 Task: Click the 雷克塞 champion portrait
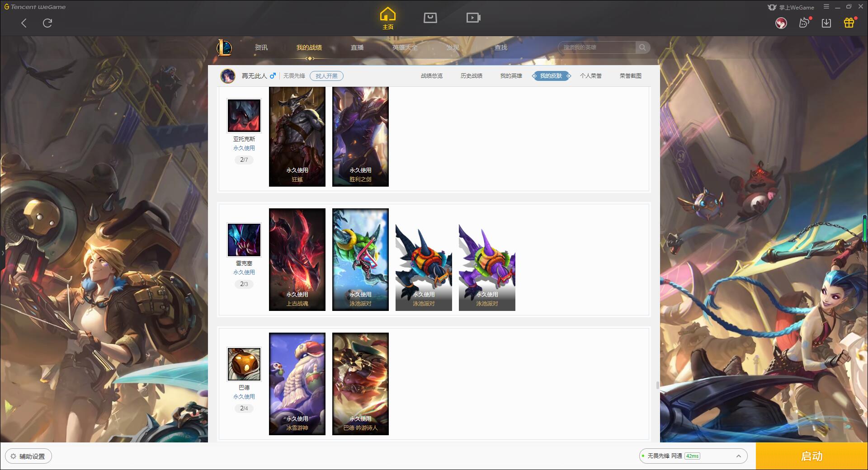pyautogui.click(x=244, y=240)
